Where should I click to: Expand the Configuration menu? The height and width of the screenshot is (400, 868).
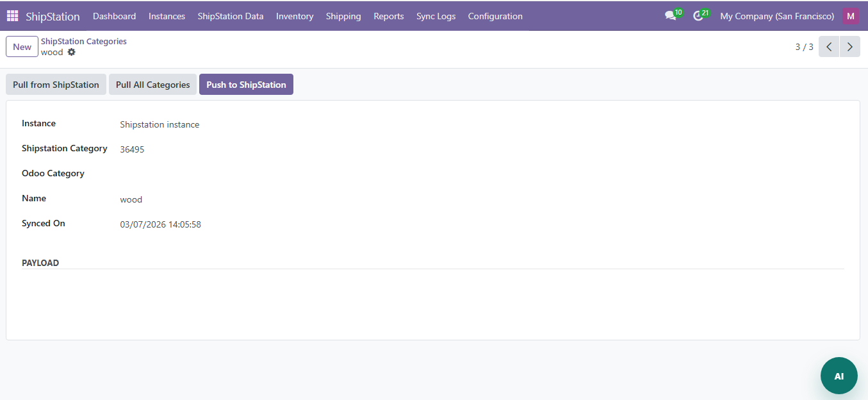[495, 16]
